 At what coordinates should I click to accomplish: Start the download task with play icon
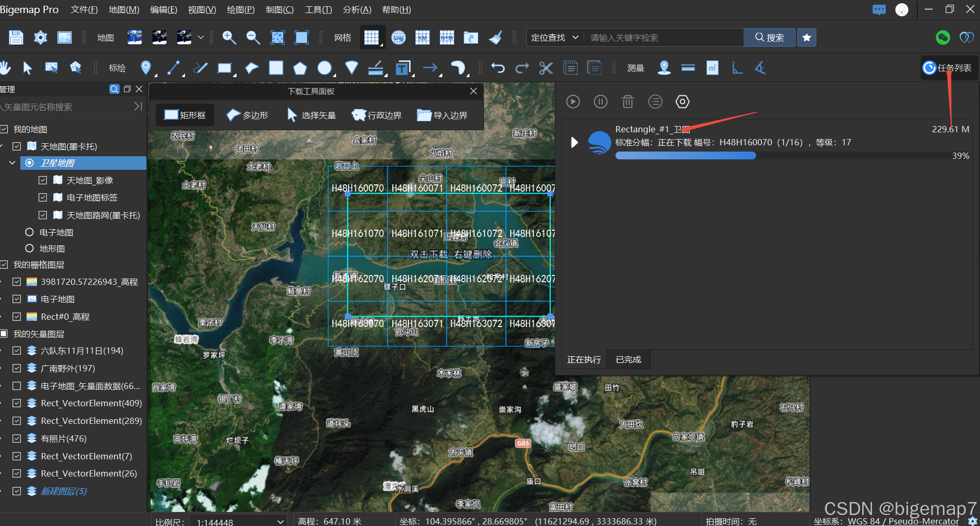coord(573,102)
